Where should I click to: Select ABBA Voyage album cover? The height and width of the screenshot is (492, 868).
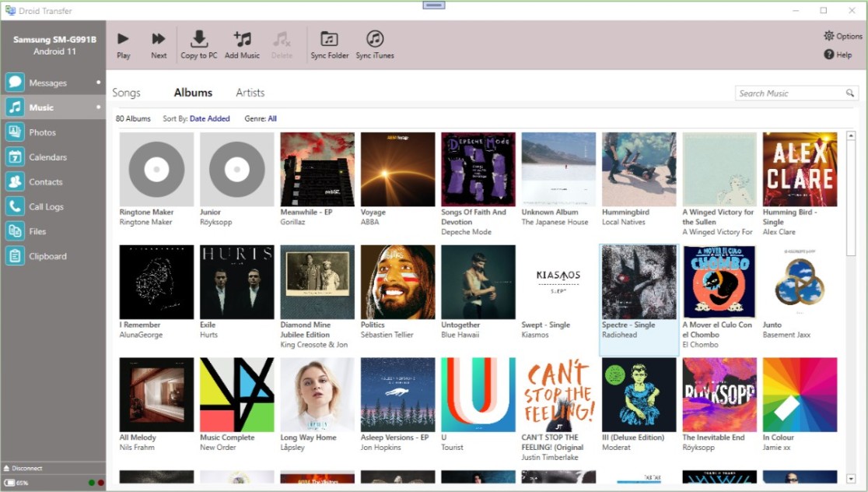pyautogui.click(x=398, y=170)
